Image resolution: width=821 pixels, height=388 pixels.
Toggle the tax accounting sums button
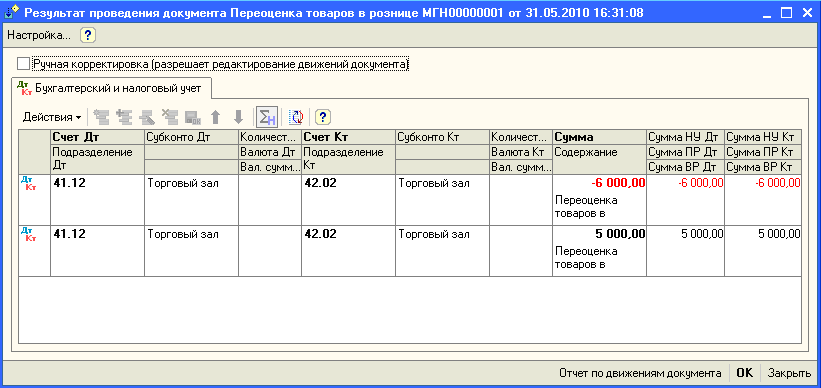[266, 117]
